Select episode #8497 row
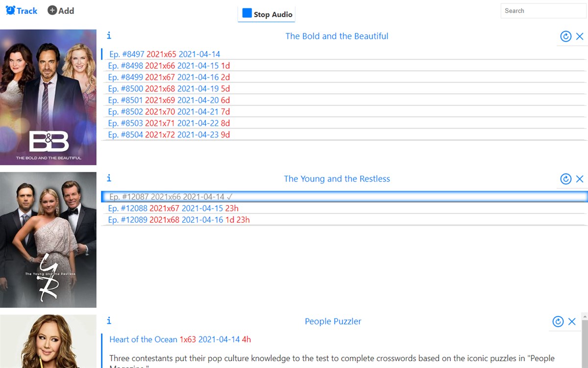 click(x=344, y=54)
